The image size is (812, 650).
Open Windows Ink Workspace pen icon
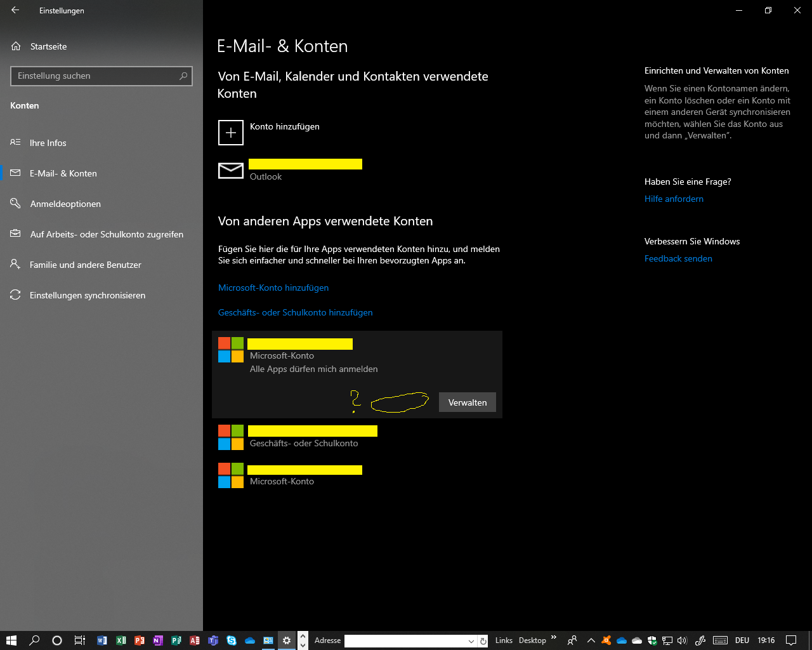coord(700,640)
